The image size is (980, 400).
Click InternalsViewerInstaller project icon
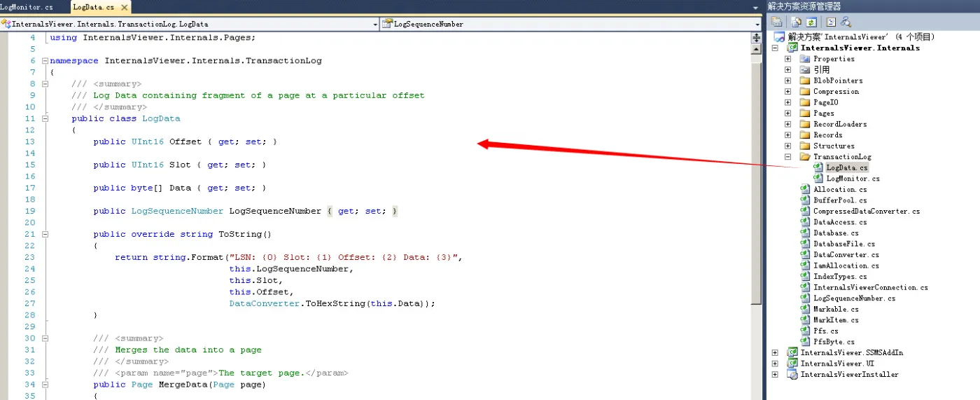click(x=792, y=375)
